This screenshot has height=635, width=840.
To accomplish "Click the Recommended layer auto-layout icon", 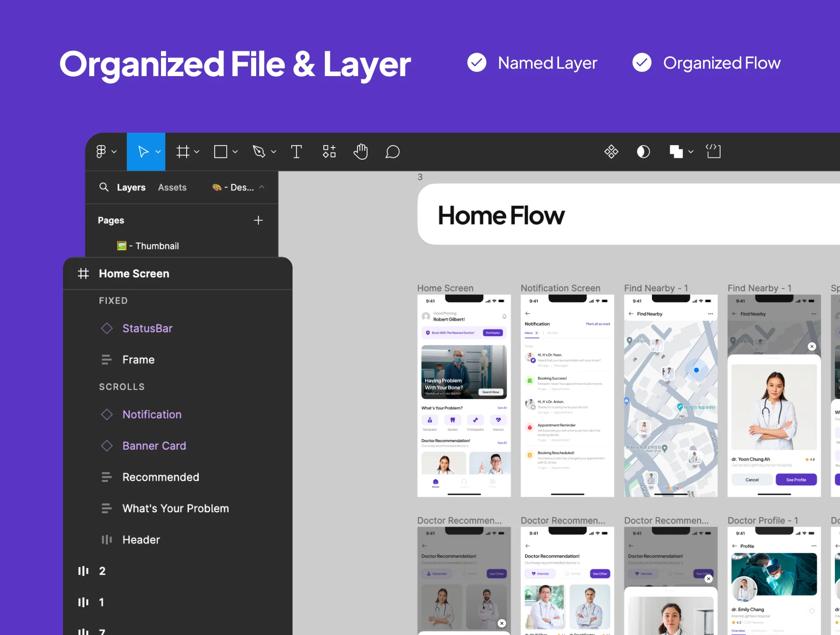I will (107, 477).
